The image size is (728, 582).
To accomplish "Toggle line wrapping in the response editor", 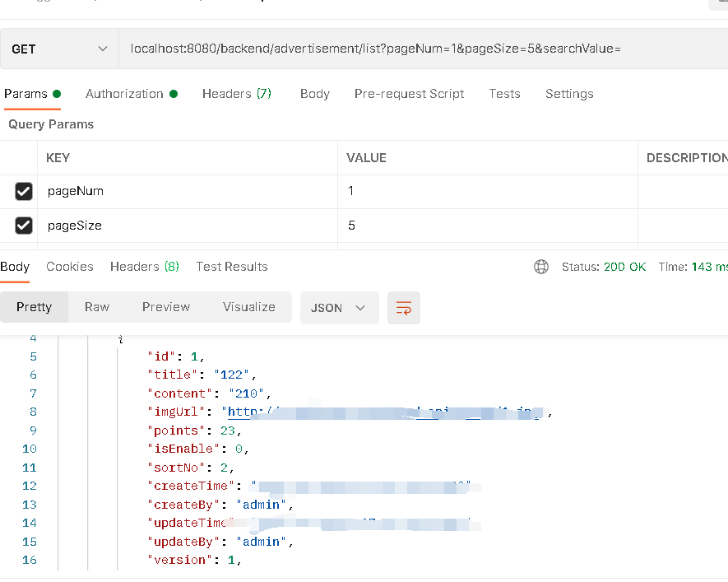I will pyautogui.click(x=403, y=306).
